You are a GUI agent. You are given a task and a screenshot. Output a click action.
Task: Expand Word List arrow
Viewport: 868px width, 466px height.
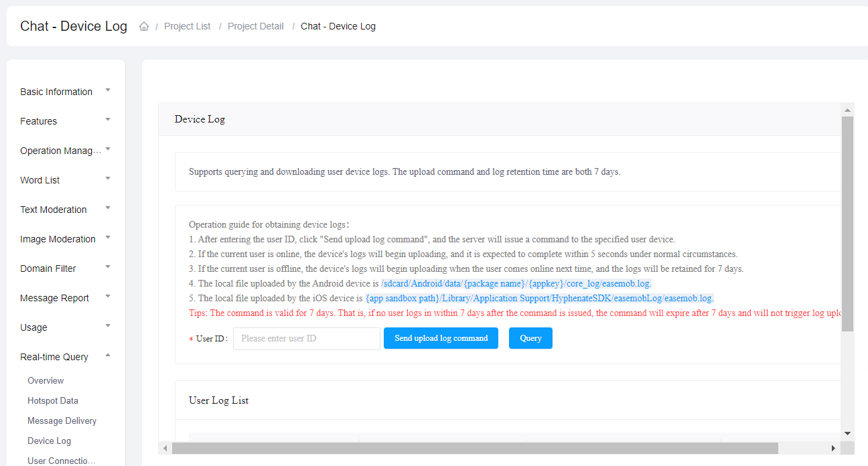pos(108,178)
